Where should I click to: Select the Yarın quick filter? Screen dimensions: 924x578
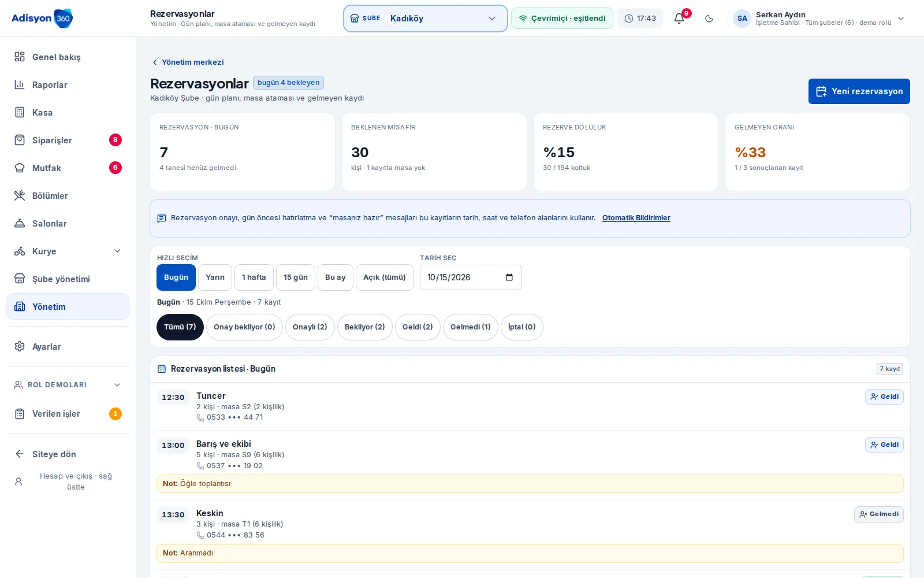[215, 277]
